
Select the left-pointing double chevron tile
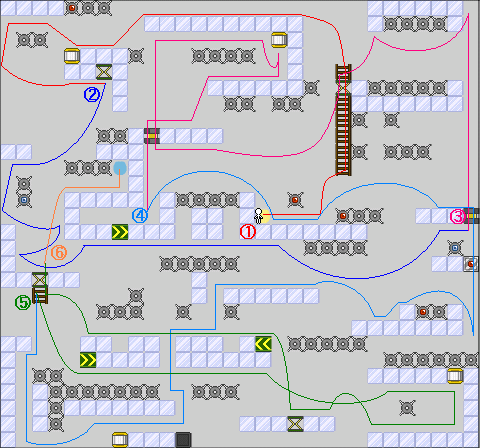263,344
